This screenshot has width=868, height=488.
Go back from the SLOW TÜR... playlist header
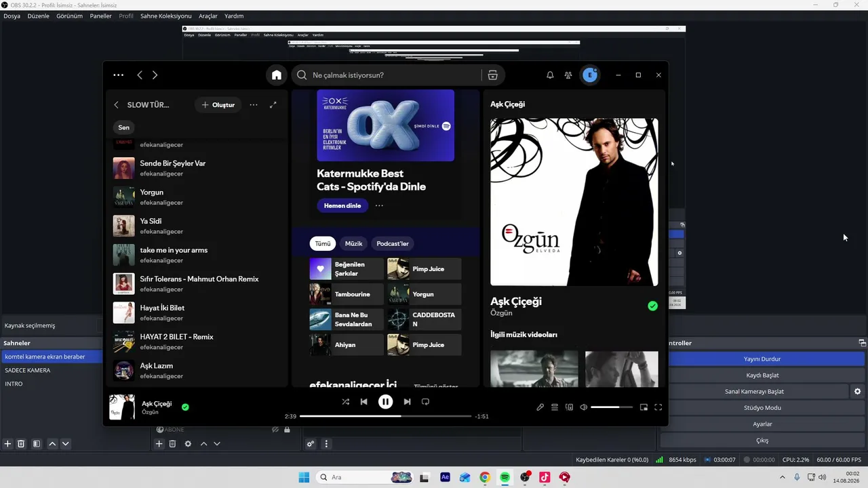point(116,105)
